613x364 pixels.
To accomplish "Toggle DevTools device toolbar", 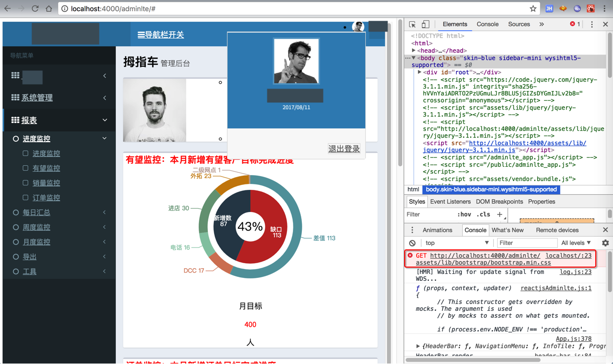I will [425, 24].
